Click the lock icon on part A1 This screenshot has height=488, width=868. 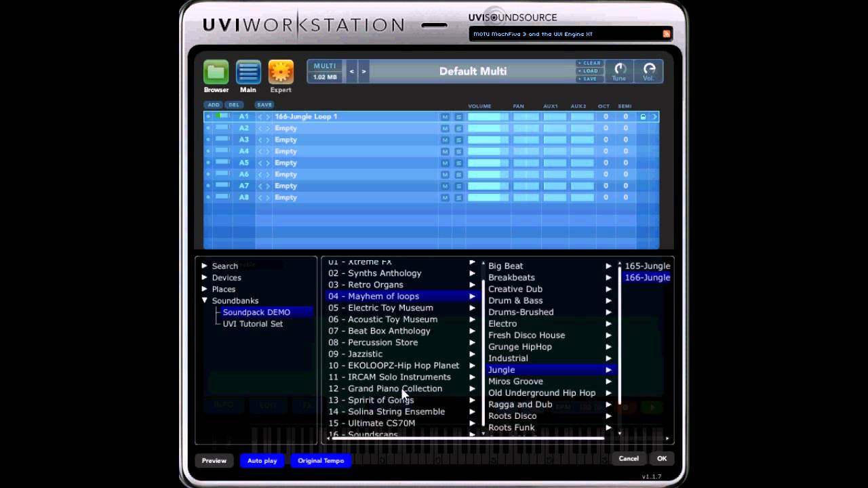643,117
